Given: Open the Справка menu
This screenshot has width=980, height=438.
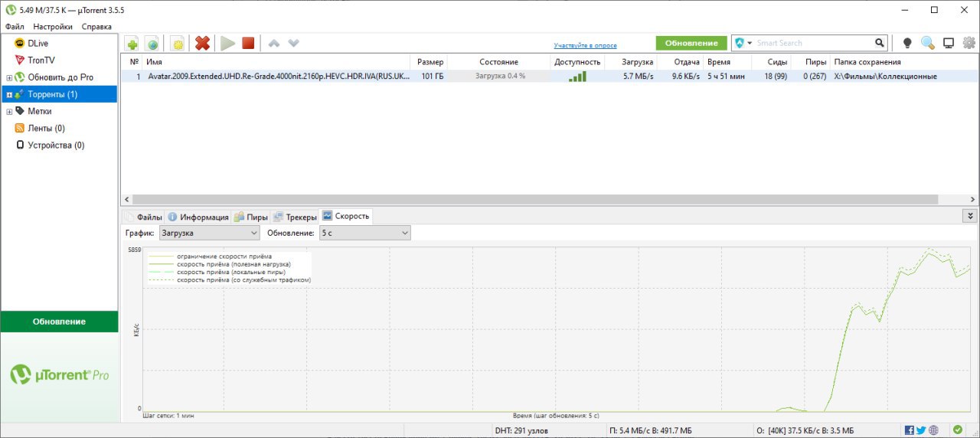Looking at the screenshot, I should [x=96, y=26].
